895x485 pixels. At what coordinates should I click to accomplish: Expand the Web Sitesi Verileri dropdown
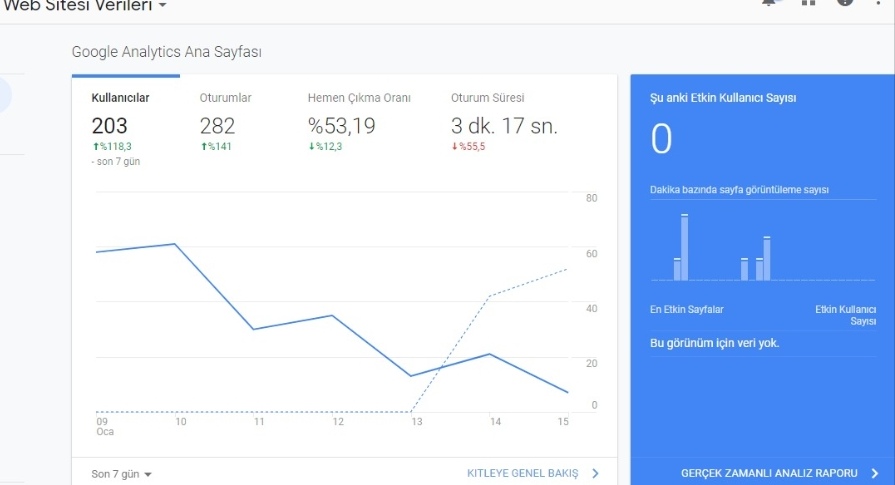coord(163,5)
